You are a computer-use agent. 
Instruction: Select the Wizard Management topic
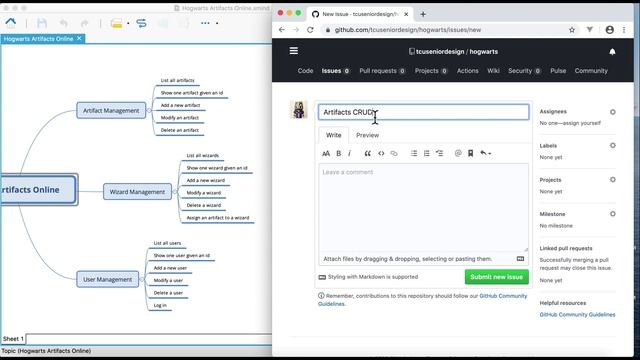point(137,192)
